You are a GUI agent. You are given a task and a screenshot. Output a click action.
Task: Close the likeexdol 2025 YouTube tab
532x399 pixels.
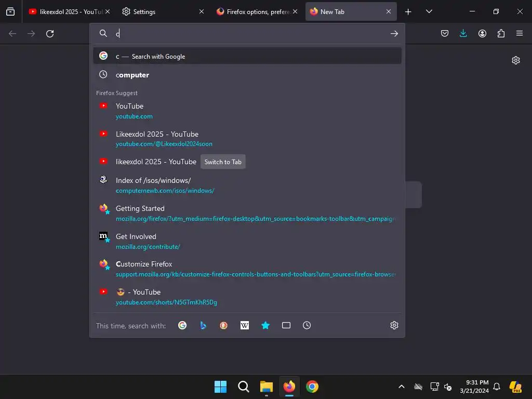click(108, 11)
